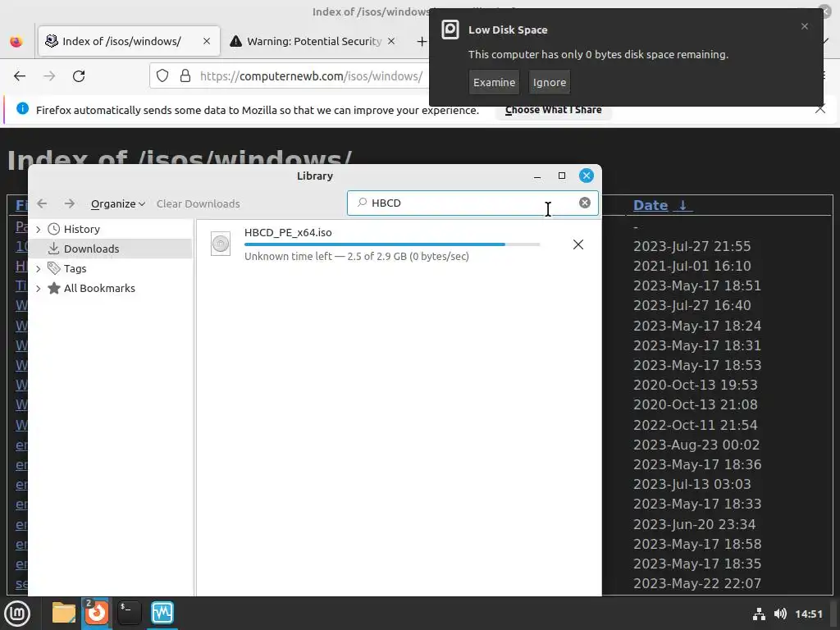
Task: Select Downloads in Library sidebar
Action: (91, 249)
